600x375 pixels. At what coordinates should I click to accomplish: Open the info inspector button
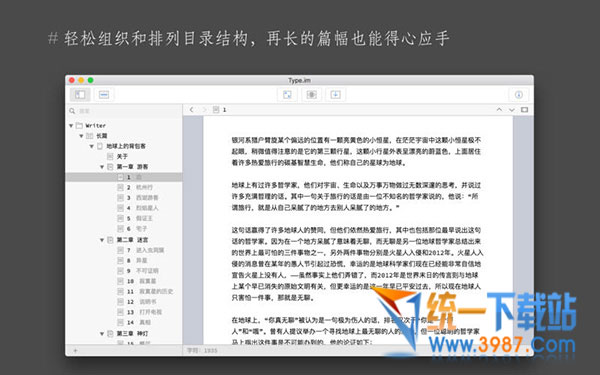click(x=518, y=95)
